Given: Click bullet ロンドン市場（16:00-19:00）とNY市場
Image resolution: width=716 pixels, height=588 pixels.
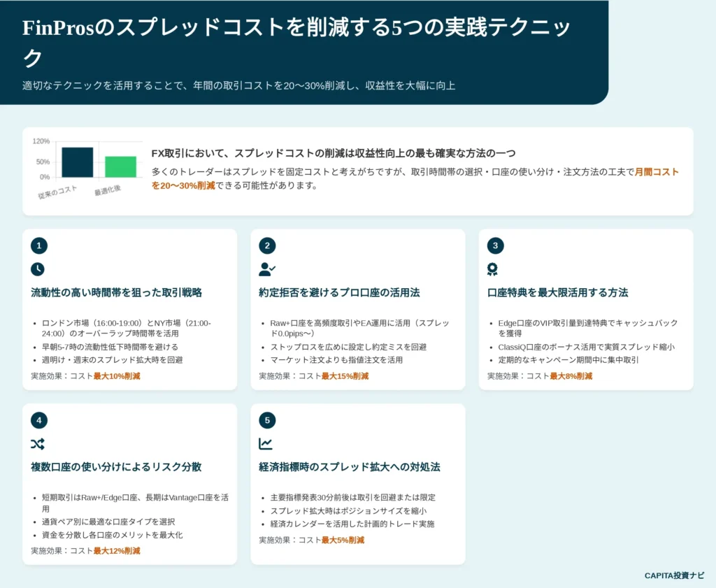Looking at the screenshot, I should (127, 328).
